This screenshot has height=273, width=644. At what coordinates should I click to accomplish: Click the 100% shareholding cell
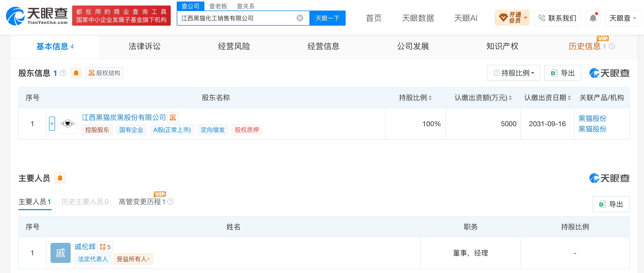coord(415,124)
